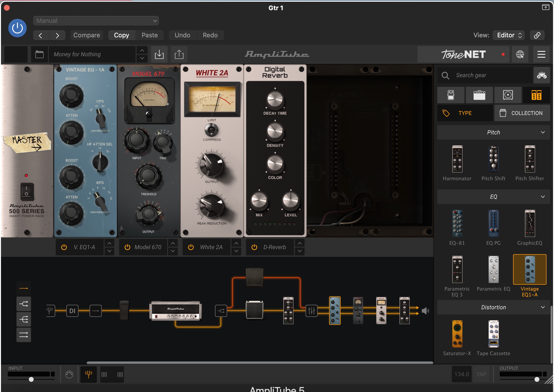
Task: Click the up arrow next to V. EQ1-A
Action: coord(109,243)
